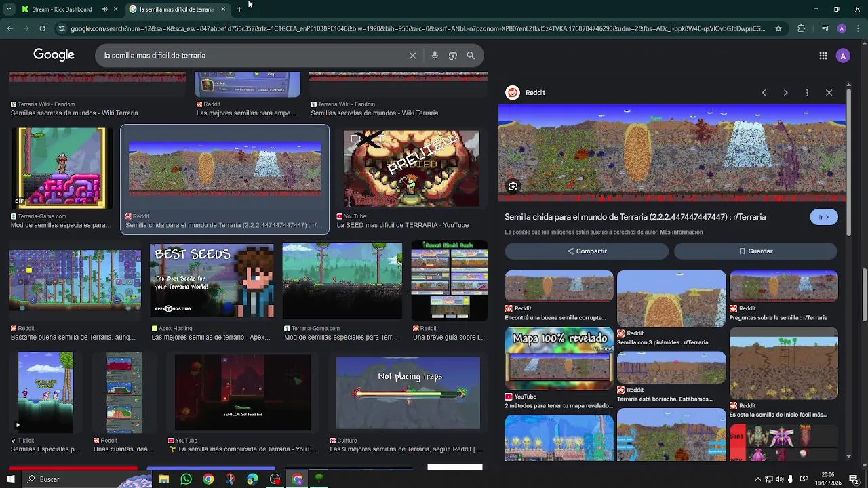Open the Google apps grid

click(823, 56)
